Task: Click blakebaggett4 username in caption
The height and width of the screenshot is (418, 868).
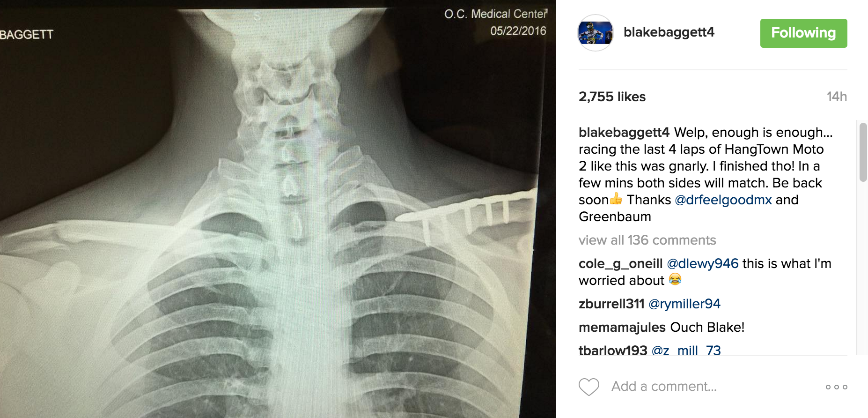Action: (624, 132)
